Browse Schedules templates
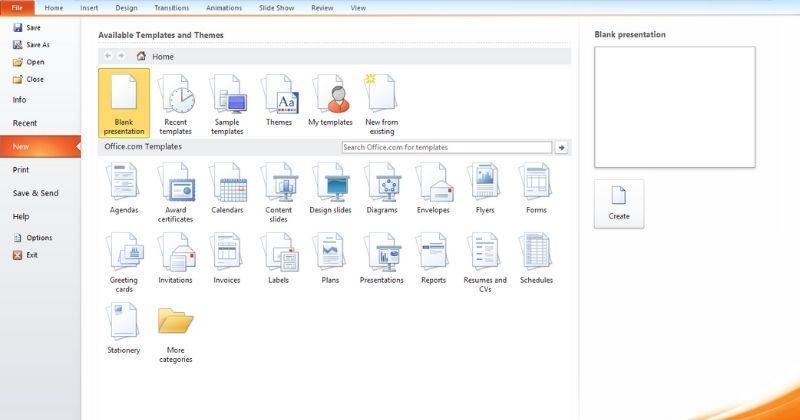 tap(536, 258)
